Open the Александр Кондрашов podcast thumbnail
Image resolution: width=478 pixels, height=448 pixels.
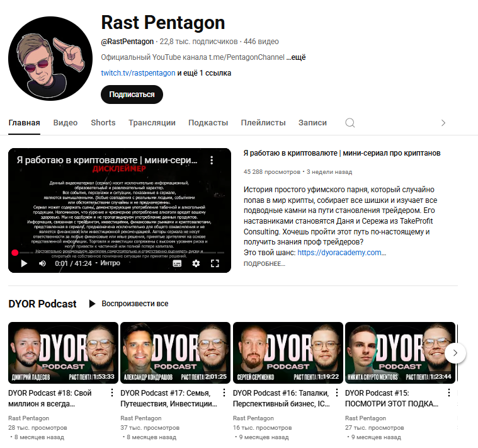coord(175,353)
